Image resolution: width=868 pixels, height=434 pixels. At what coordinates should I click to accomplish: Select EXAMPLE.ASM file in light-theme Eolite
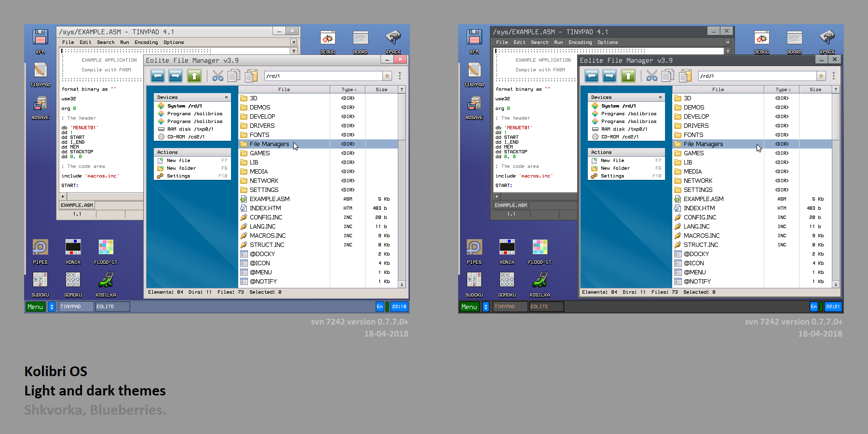point(318,199)
